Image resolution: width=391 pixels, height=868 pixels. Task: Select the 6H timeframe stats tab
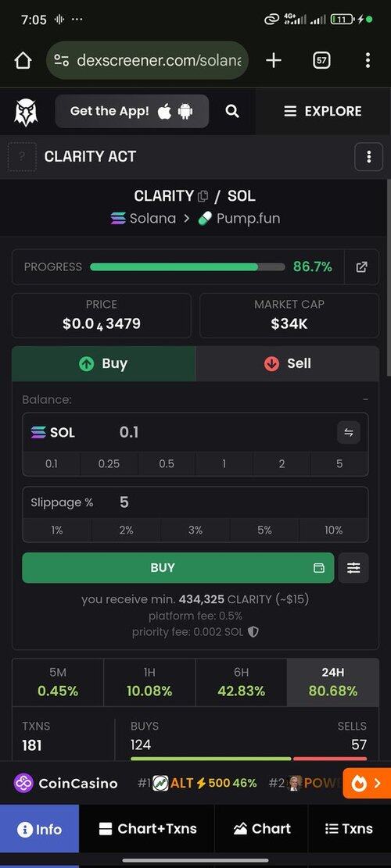(x=241, y=682)
